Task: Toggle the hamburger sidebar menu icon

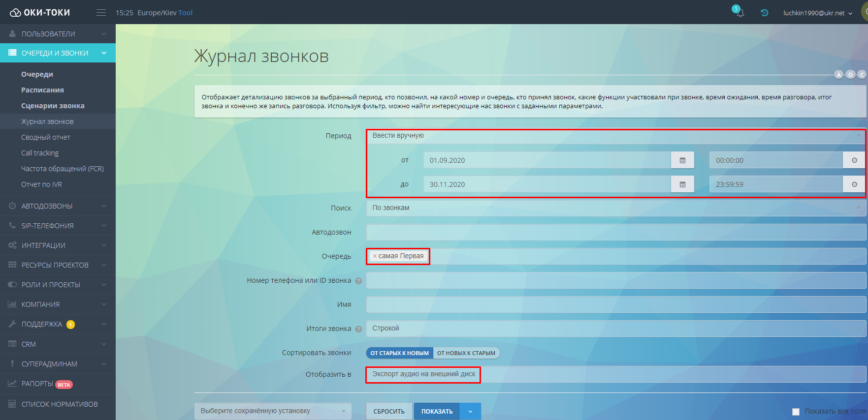Action: (x=101, y=13)
